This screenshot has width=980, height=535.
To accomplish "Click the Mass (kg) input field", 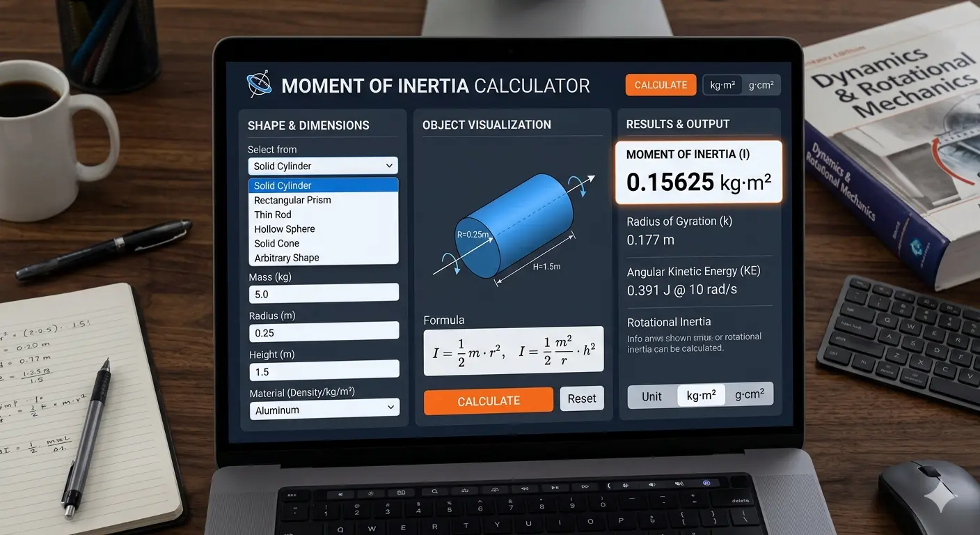I will click(x=324, y=294).
